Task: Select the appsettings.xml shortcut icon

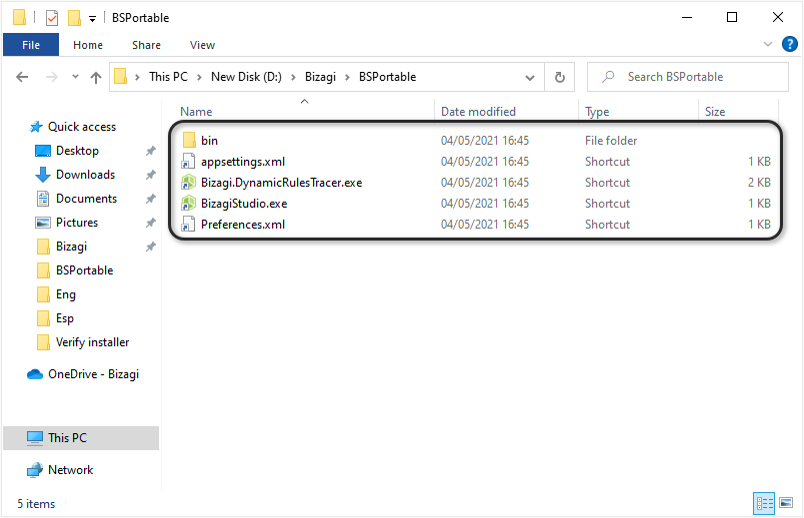Action: [x=188, y=162]
